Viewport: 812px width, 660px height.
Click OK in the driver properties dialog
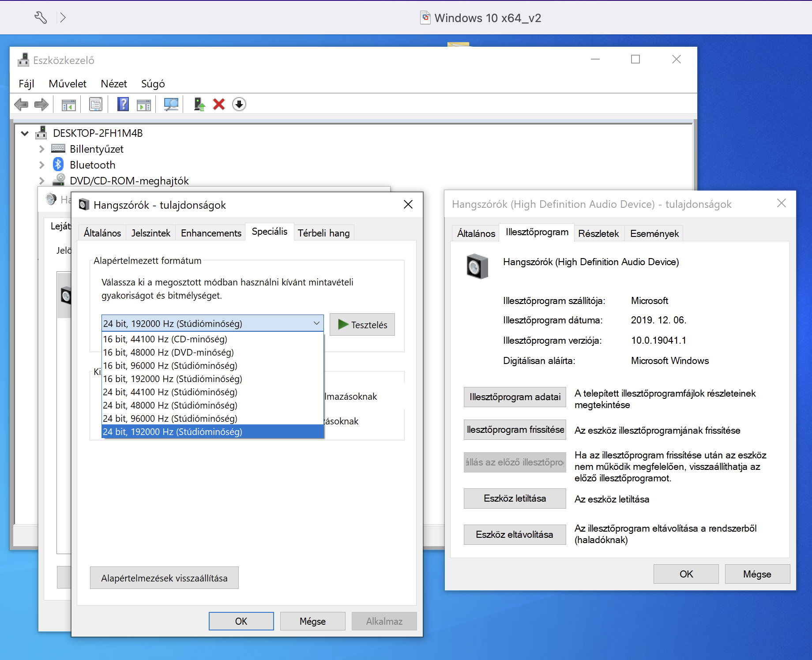[x=686, y=574]
